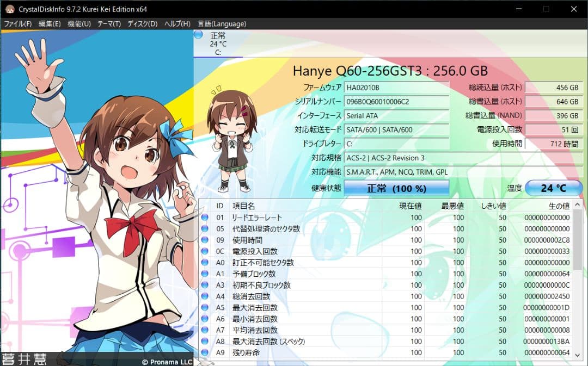
Task: Click the 対応転送モード field SATA/600 | SATA/600
Action: [x=396, y=130]
